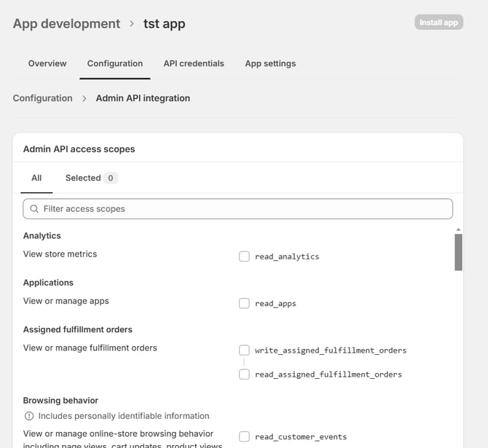Select read_assigned_fulfillment_orders checkbox
This screenshot has width=488, height=448.
click(245, 374)
